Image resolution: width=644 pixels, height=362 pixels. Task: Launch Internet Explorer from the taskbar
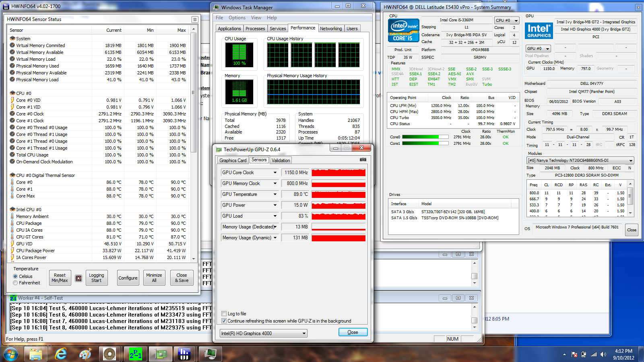(61, 354)
